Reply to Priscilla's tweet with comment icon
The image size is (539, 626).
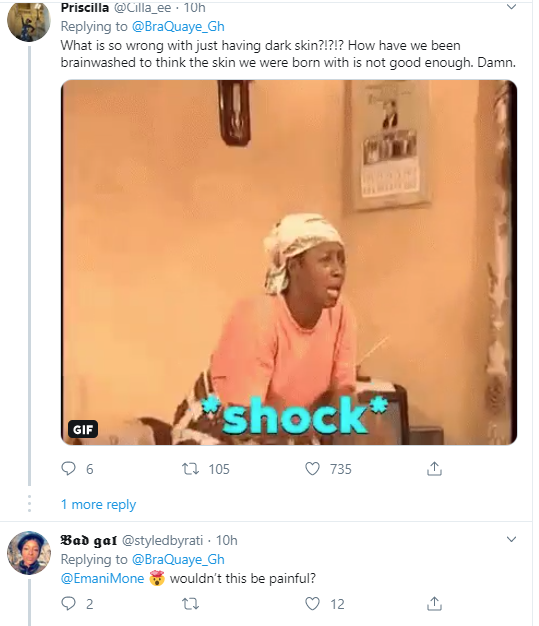point(68,468)
